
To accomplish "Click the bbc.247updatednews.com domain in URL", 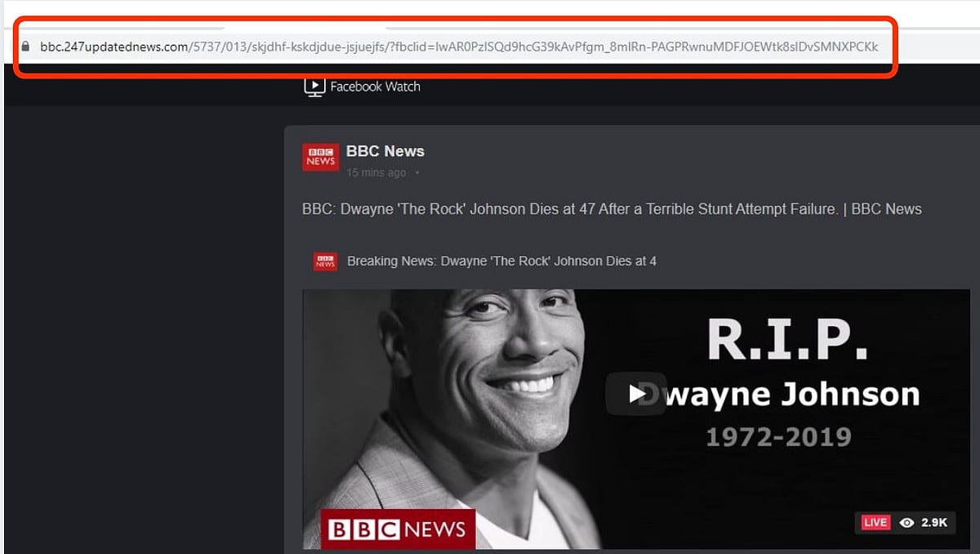I will click(x=114, y=47).
